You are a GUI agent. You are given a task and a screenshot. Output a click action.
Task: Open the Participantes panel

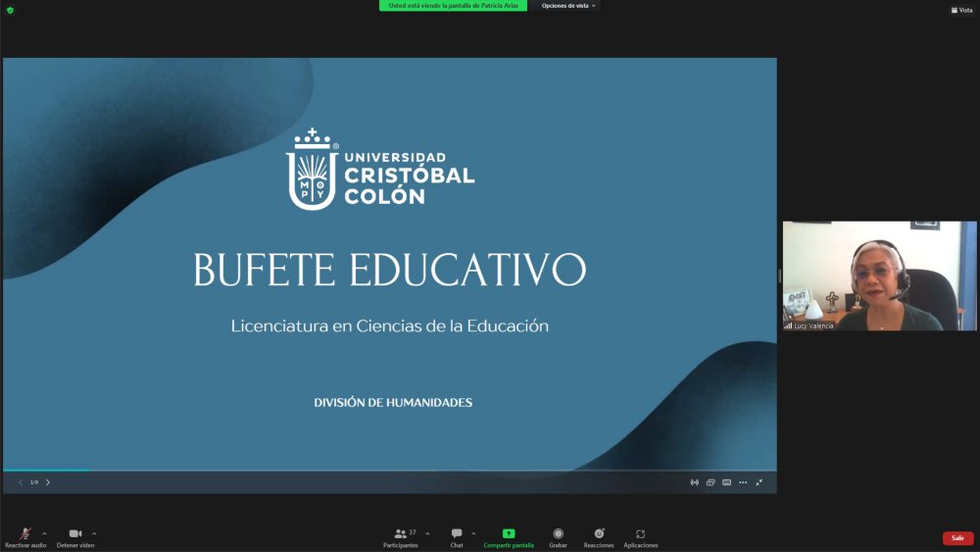pos(401,537)
